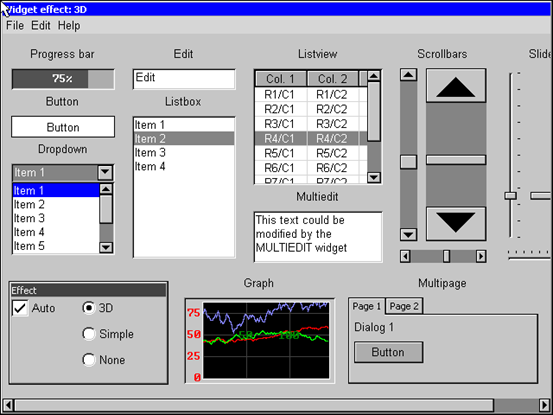The height and width of the screenshot is (415, 553).
Task: Click the white Button under Button label
Action: pos(63,127)
